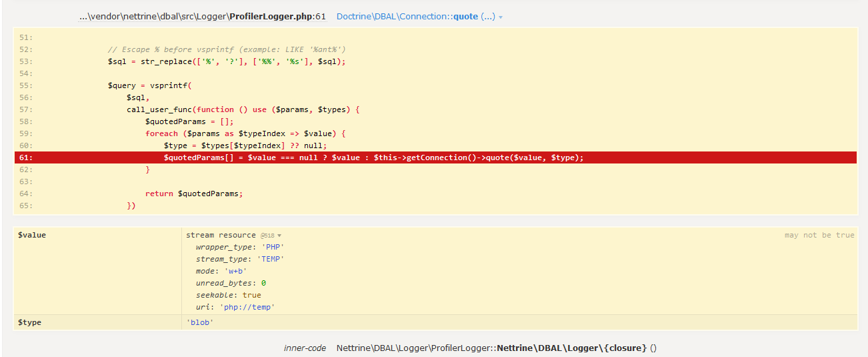
Task: Collapse the stream resource @518 dump
Action: [233, 235]
